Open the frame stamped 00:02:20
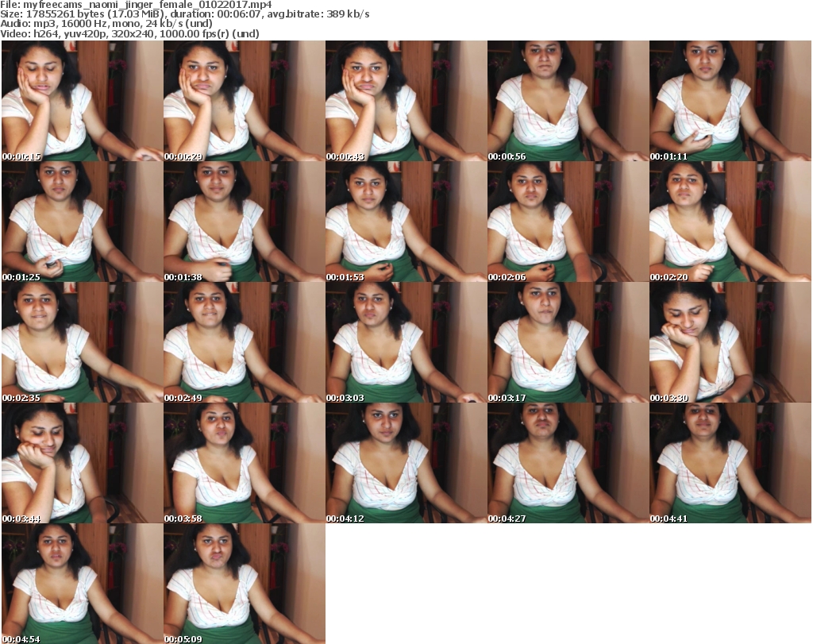 (x=730, y=222)
